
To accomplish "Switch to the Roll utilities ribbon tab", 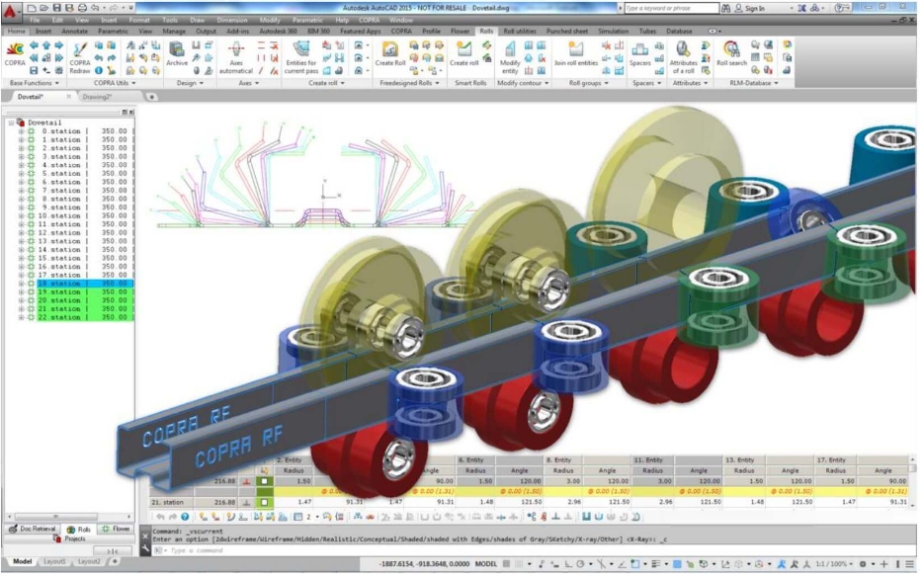I will 520,32.
